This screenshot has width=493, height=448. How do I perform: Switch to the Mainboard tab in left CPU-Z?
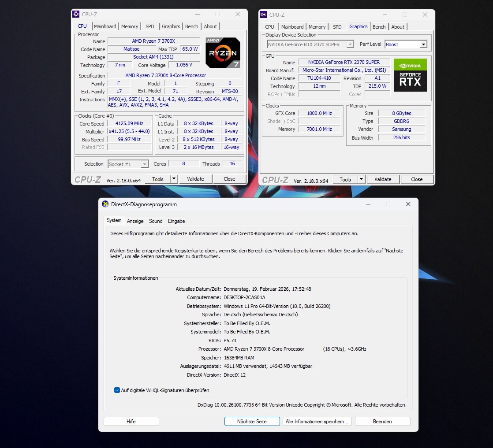(105, 26)
